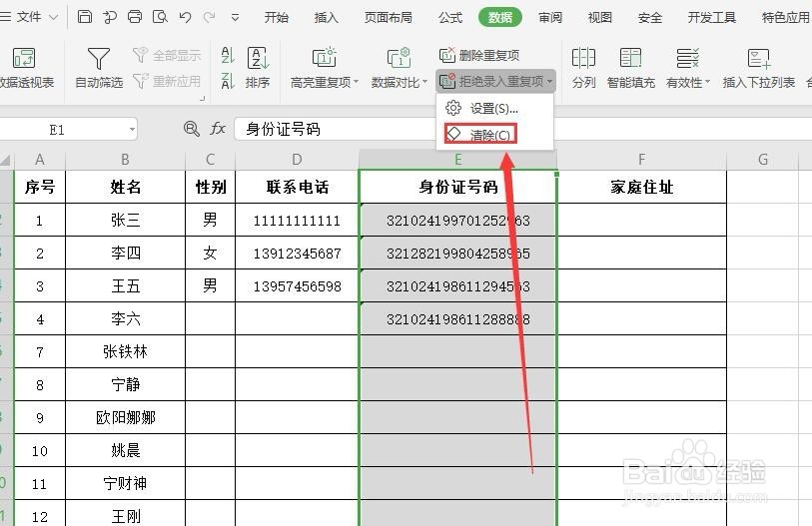The height and width of the screenshot is (526, 812).
Task: Switch to the 安全 tab
Action: (x=649, y=17)
